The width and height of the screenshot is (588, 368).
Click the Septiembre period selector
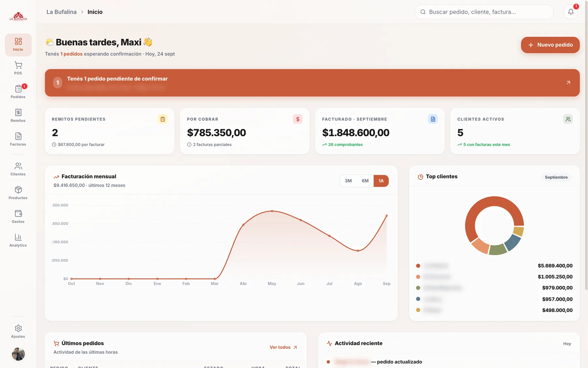pyautogui.click(x=556, y=177)
